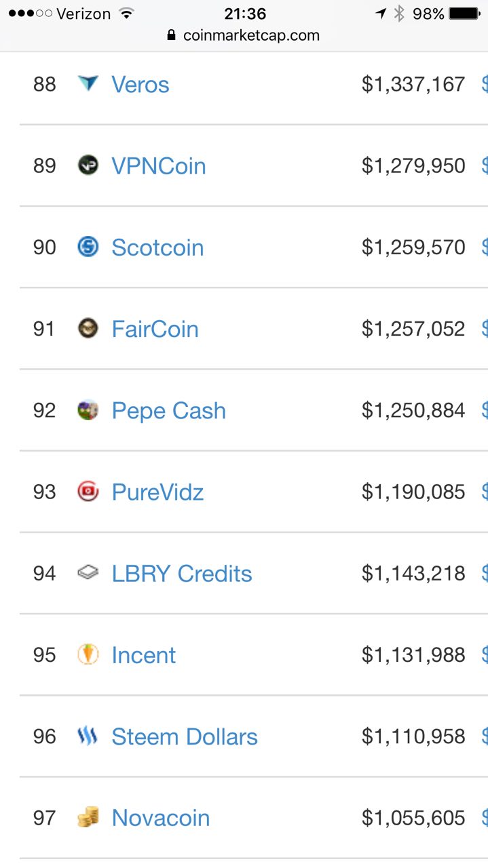
Task: Tap the Novacoin gold coins icon
Action: tap(88, 817)
